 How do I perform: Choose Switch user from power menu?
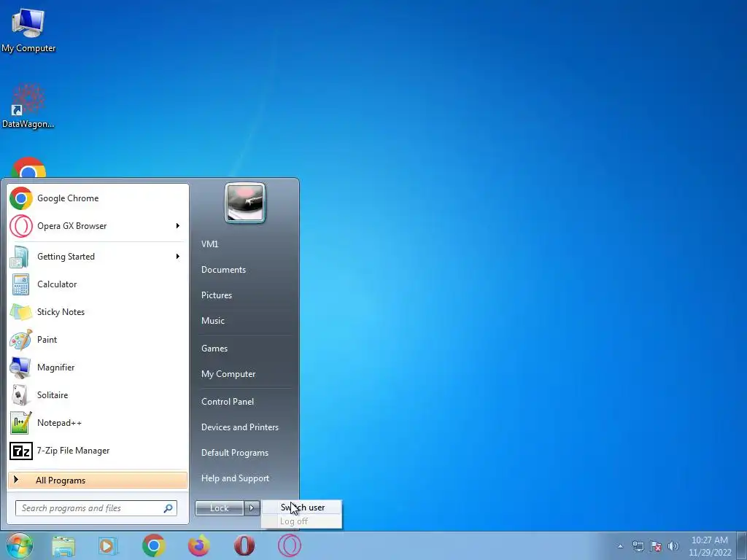click(x=301, y=507)
